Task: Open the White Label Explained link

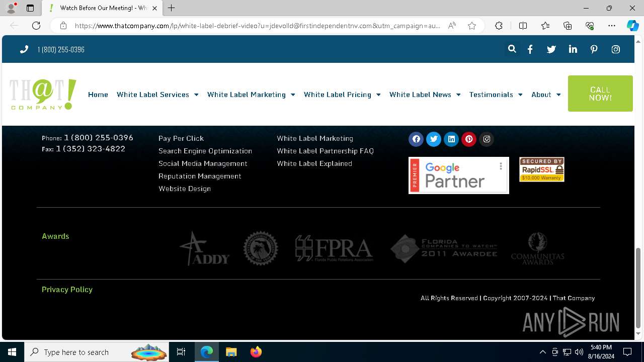Action: 314,163
